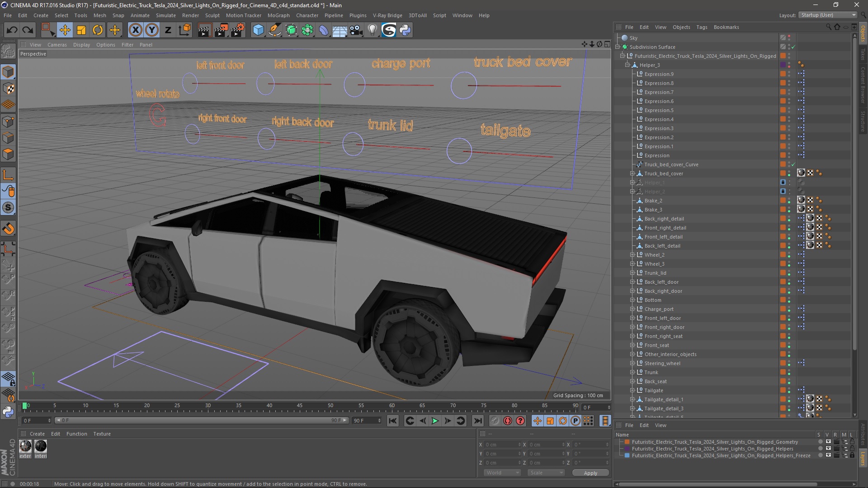Toggle X axis lock icon
The height and width of the screenshot is (488, 868).
(x=135, y=30)
